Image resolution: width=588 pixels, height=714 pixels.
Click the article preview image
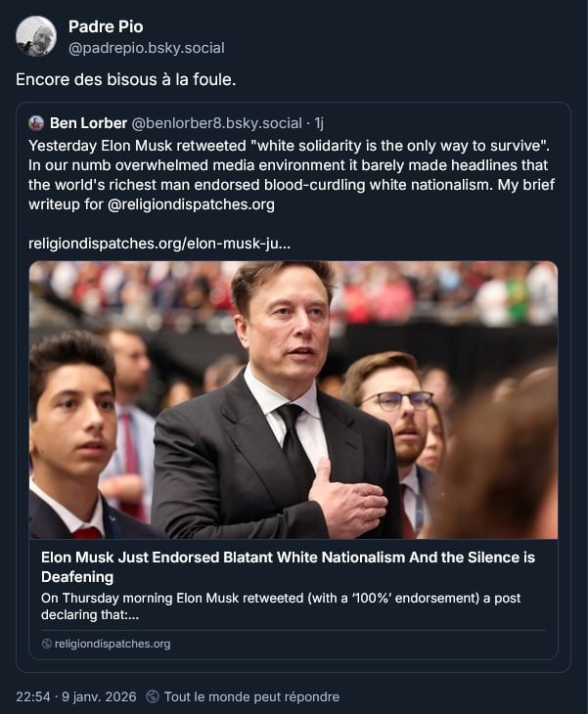point(294,399)
